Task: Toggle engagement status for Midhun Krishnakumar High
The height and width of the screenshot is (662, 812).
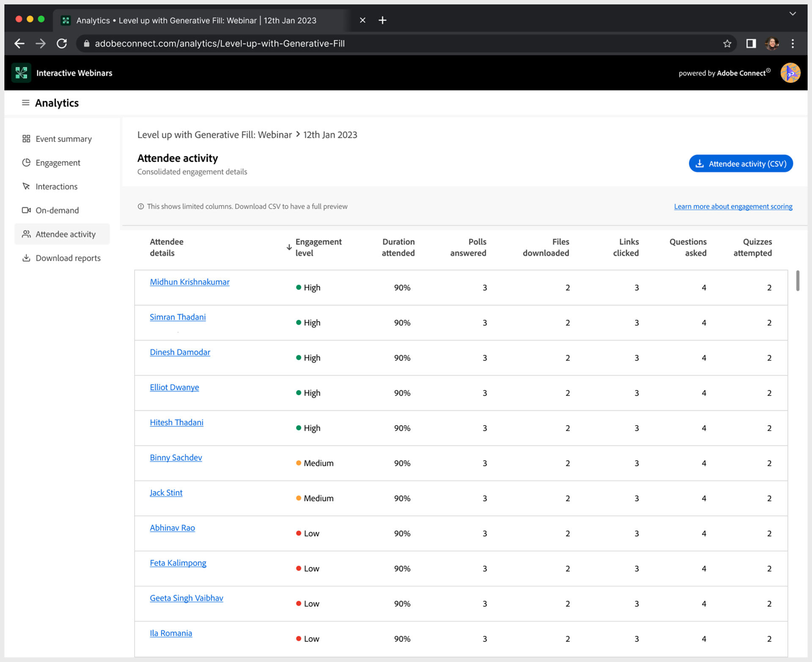Action: 297,287
